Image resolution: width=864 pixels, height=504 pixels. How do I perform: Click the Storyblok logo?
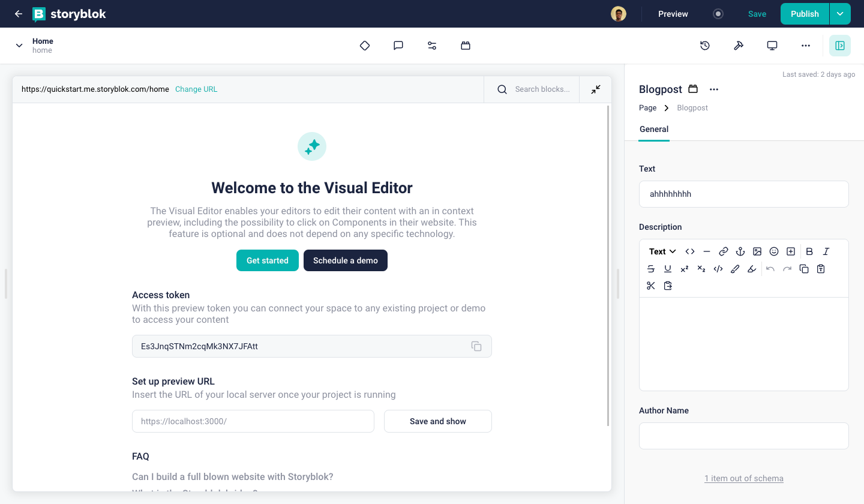(69, 14)
